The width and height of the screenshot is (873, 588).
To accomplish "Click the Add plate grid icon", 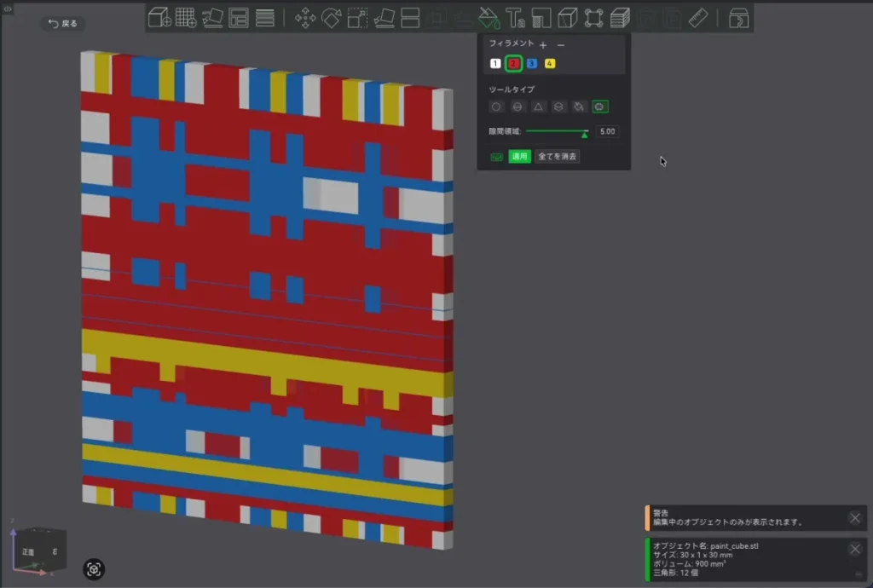I will (186, 18).
